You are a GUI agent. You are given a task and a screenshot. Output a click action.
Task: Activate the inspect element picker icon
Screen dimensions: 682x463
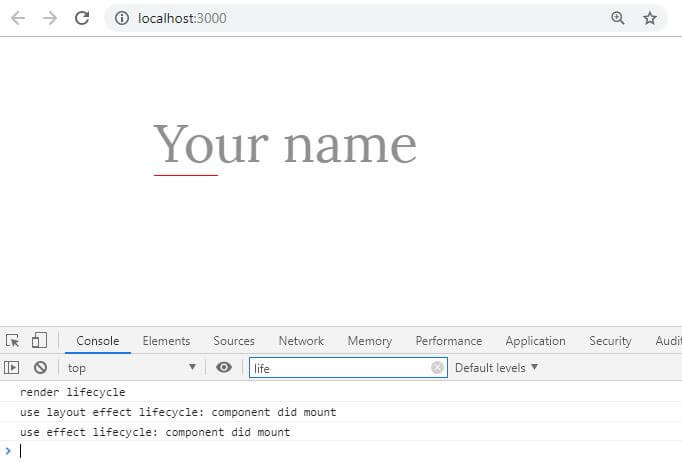pos(13,340)
